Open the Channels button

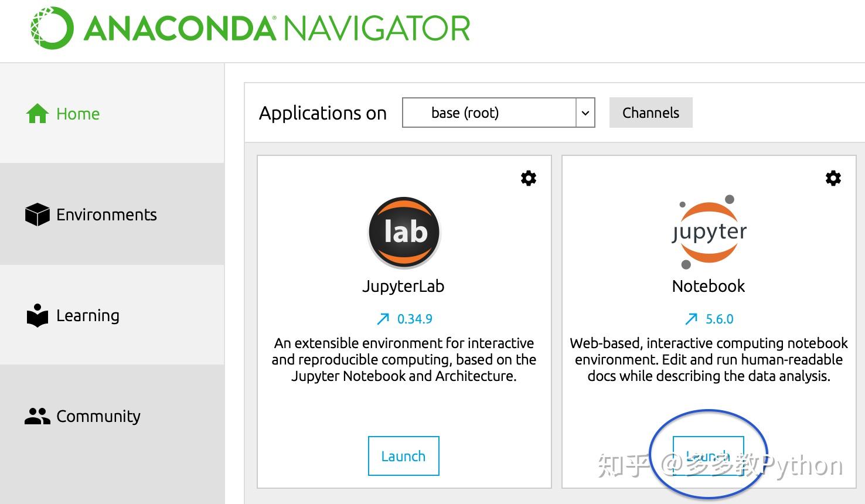(x=651, y=113)
